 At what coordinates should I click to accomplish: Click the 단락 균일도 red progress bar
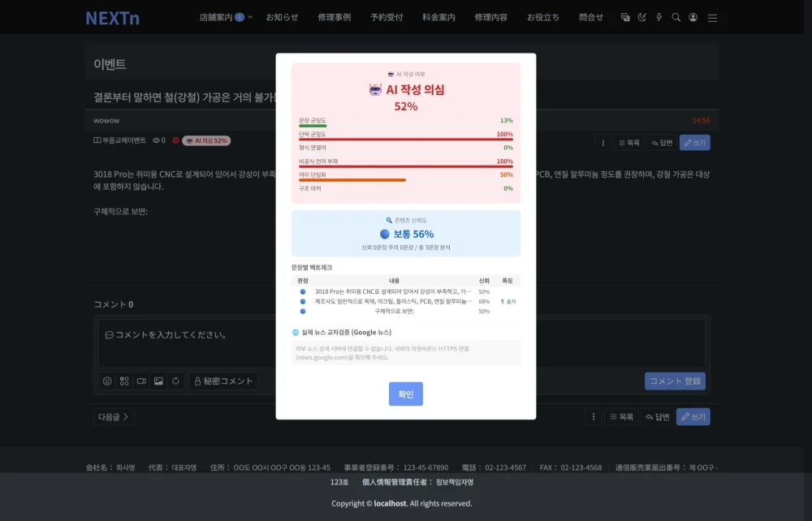405,139
